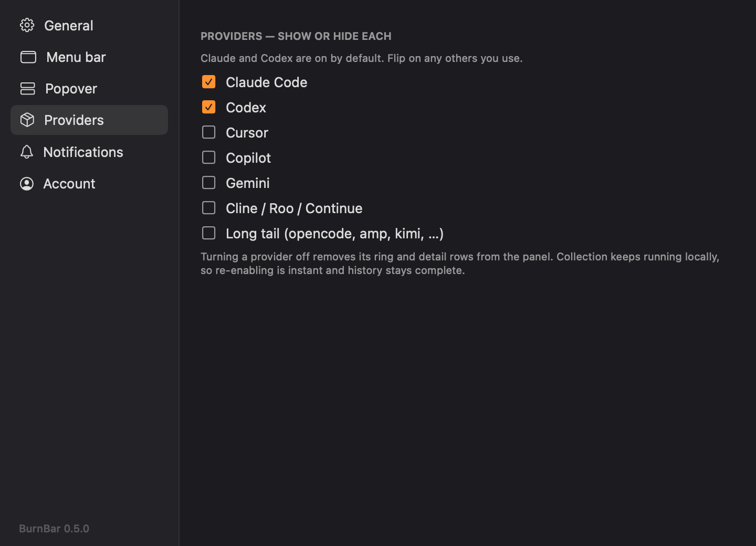Uncheck the Claude Code provider
The width and height of the screenshot is (756, 546).
click(x=209, y=82)
